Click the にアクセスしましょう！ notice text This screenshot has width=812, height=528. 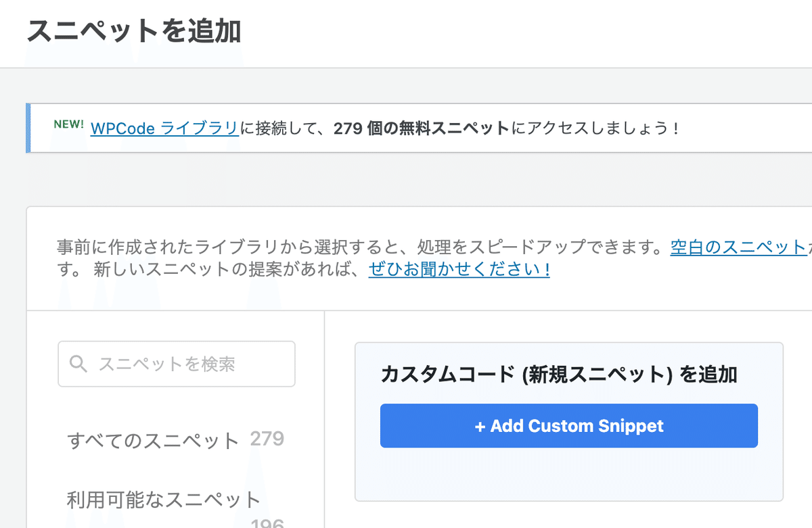[x=595, y=128]
